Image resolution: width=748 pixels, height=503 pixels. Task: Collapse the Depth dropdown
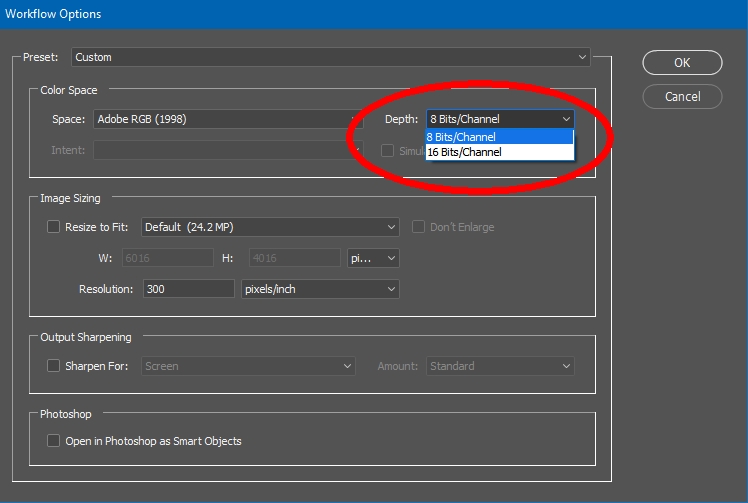(x=500, y=119)
